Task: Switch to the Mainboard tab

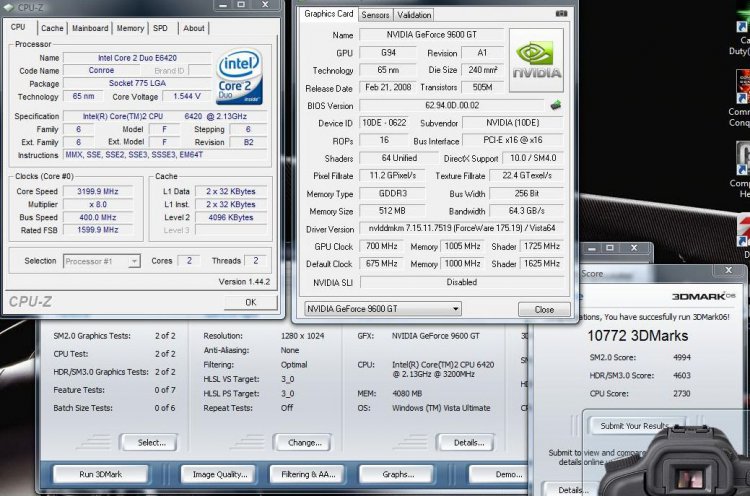Action: 90,28
